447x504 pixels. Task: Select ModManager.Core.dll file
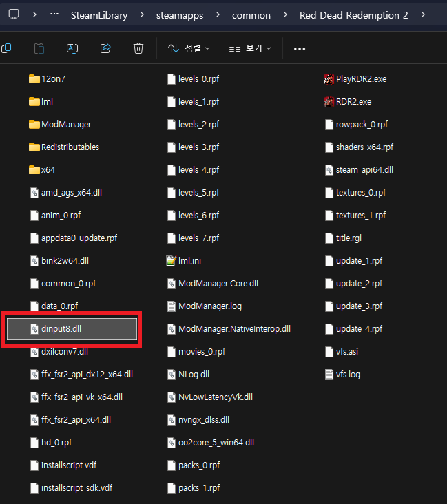tap(213, 284)
